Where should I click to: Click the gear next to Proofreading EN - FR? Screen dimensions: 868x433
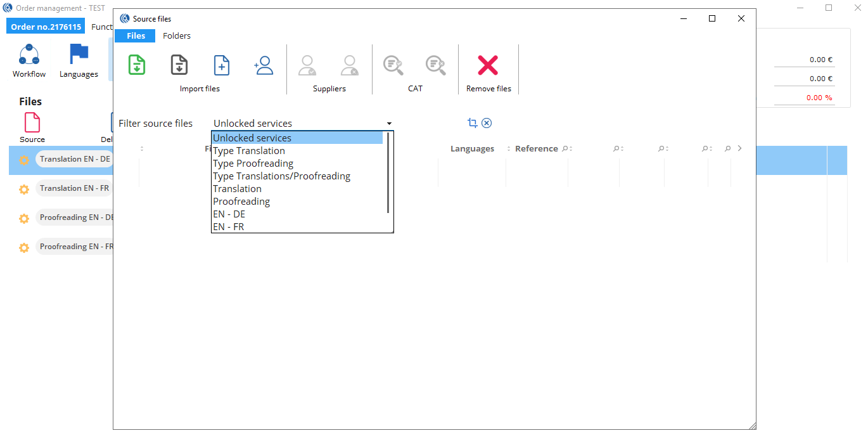click(x=23, y=247)
